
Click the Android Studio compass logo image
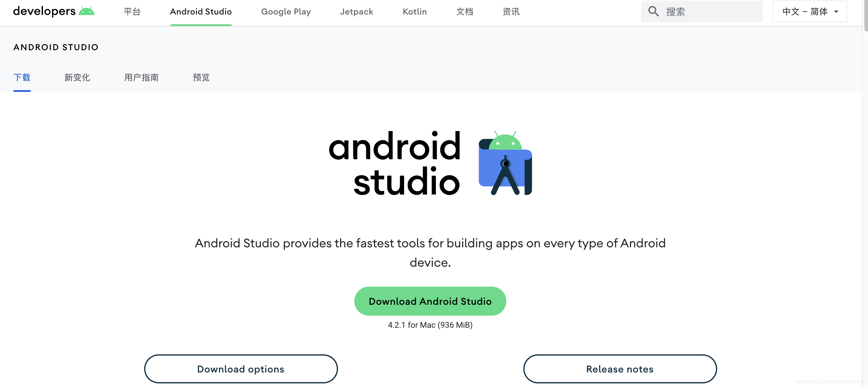tap(505, 164)
